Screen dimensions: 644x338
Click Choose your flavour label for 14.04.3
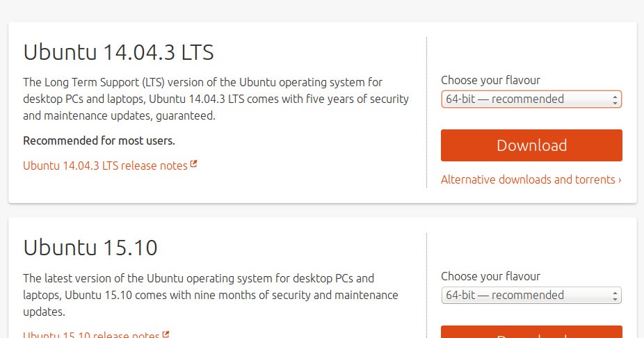click(490, 80)
